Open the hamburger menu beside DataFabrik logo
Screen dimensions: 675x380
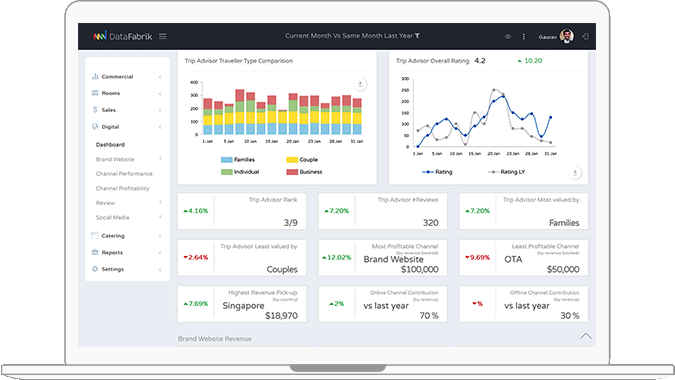(x=162, y=37)
